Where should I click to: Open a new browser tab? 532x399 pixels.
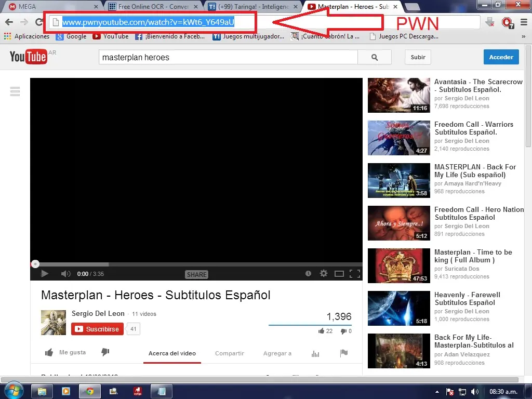(x=412, y=6)
